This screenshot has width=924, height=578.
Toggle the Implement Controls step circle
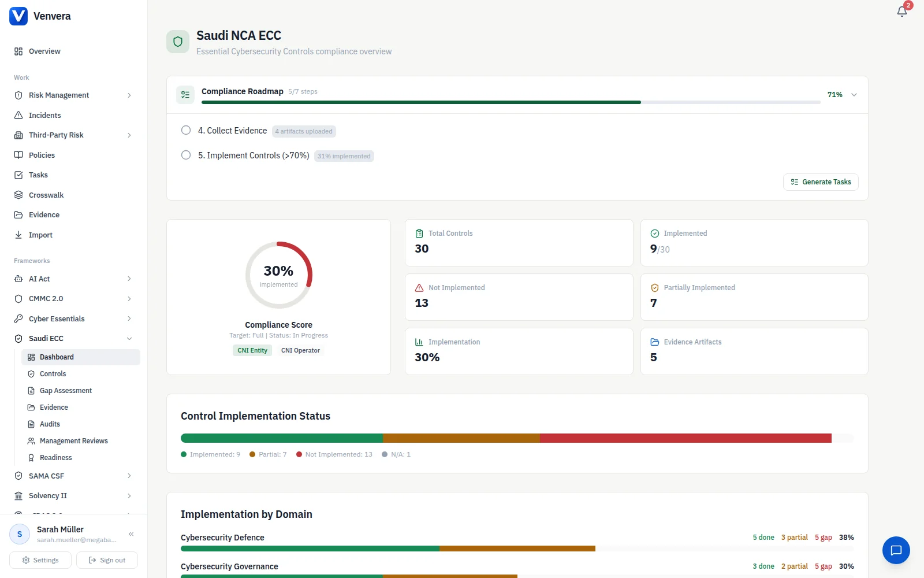(186, 155)
